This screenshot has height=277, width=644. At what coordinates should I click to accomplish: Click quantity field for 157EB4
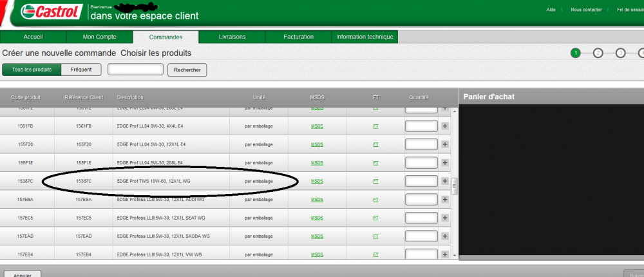click(x=421, y=254)
